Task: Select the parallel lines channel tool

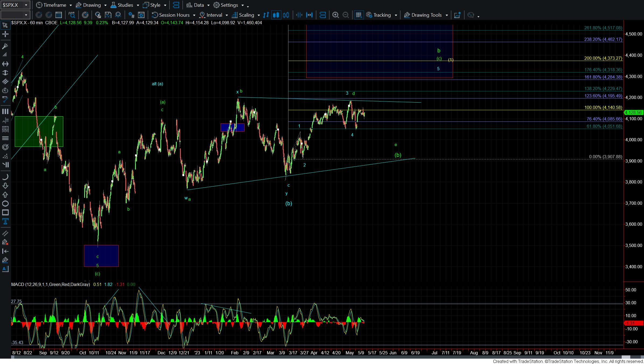Action: 5,82
